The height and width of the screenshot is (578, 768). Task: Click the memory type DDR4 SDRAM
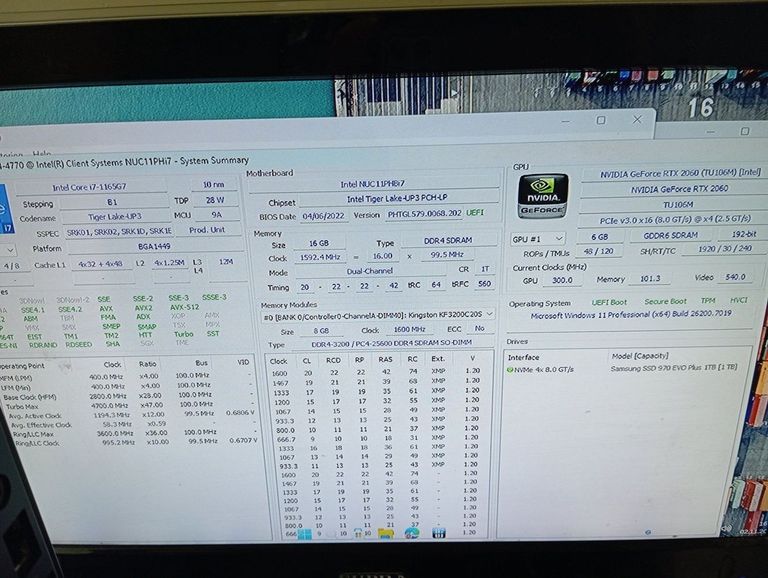[448, 241]
